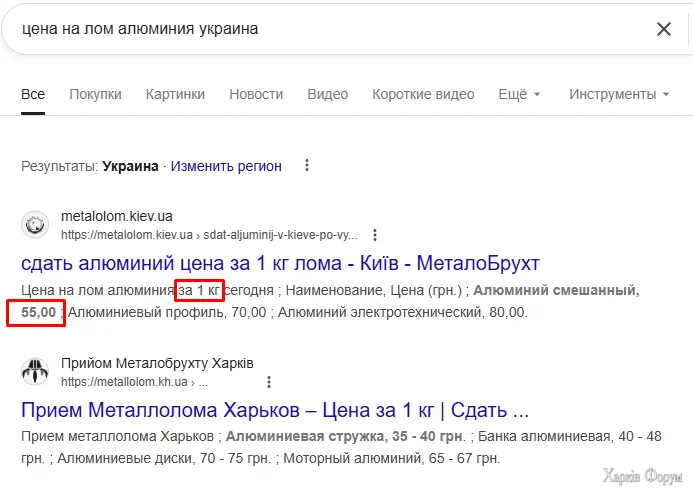Open three-dot menu for metalolom.kiev.ua result
The height and width of the screenshot is (492, 693).
pos(375,235)
